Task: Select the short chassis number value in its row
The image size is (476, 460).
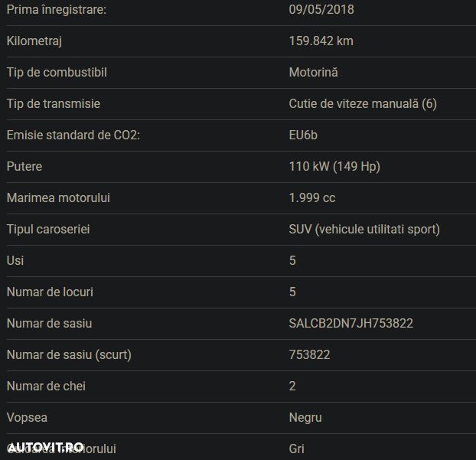Action: (310, 354)
